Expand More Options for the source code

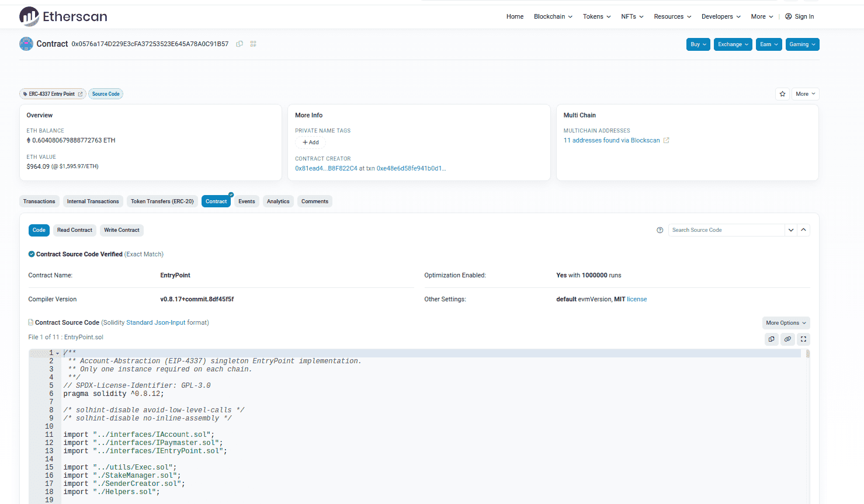coord(786,323)
